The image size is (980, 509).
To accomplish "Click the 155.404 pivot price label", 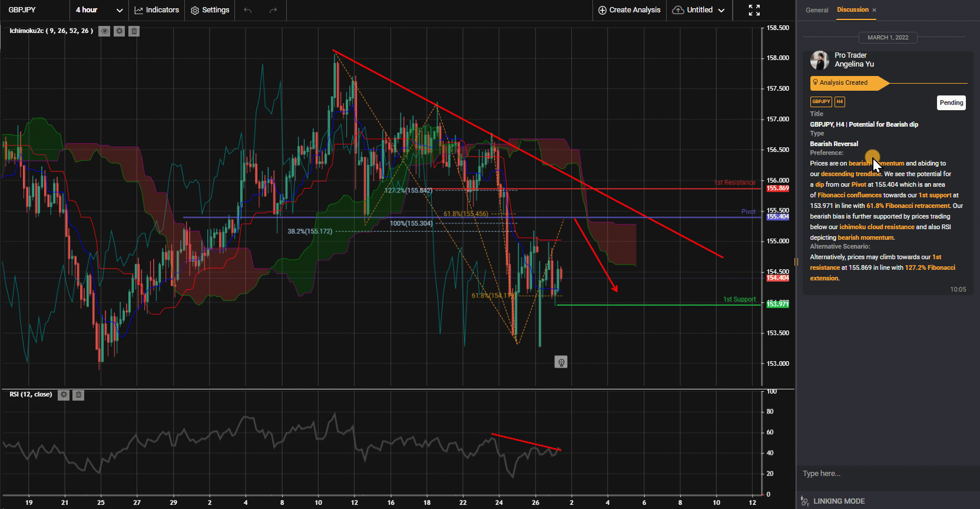I will [x=777, y=217].
